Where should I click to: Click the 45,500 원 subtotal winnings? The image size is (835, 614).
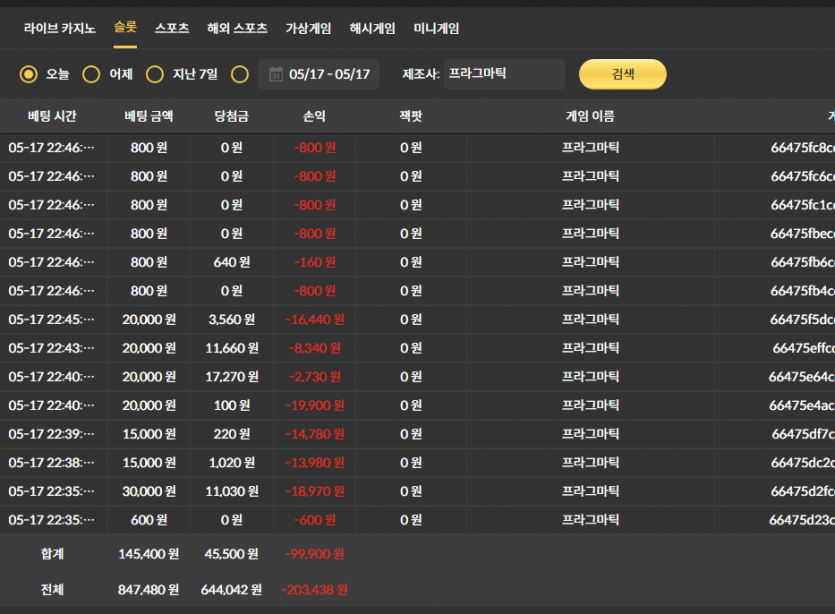tap(232, 554)
